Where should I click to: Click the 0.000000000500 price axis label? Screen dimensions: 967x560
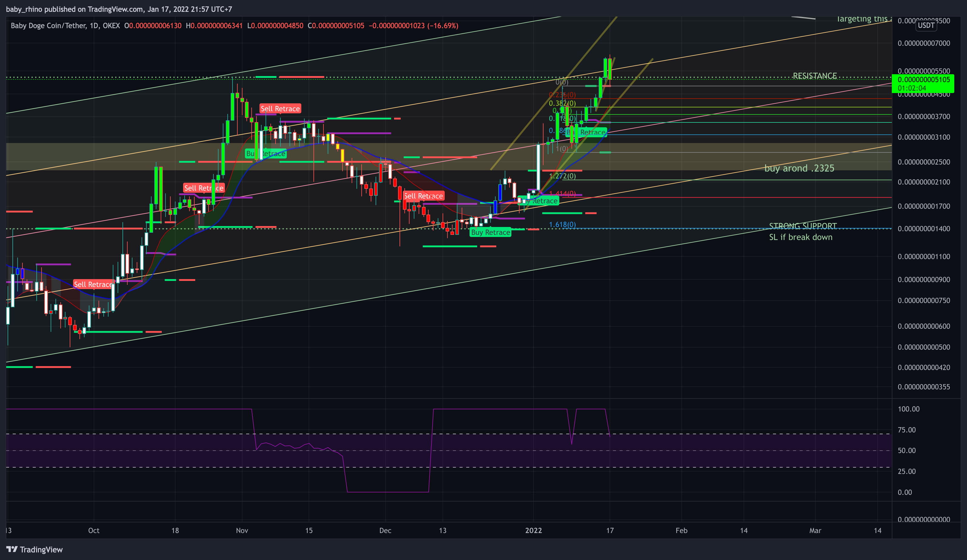point(924,347)
